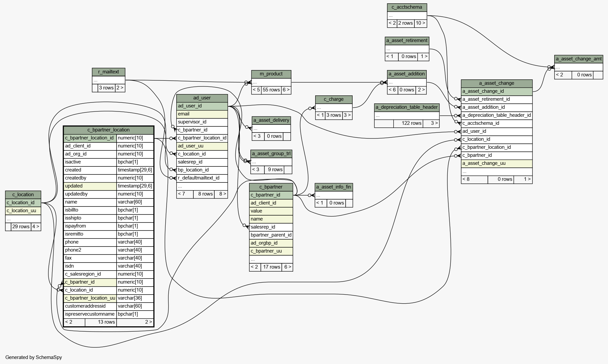Viewport: 608px width, 364px height.
Task: Select the isshipto column row
Action: (109, 218)
